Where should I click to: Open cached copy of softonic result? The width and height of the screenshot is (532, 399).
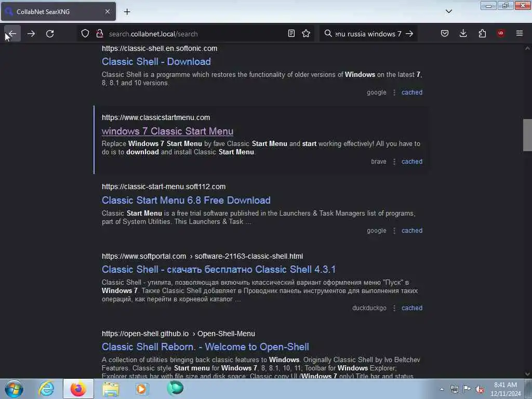[412, 92]
